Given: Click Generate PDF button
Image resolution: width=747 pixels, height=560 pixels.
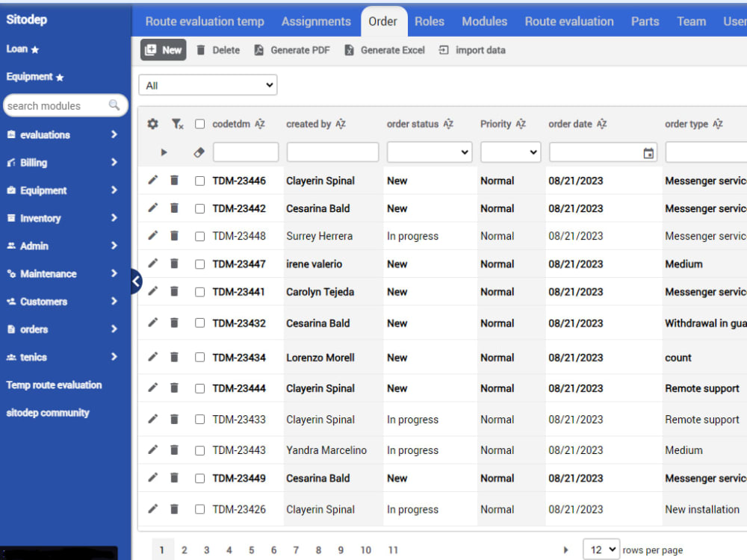Looking at the screenshot, I should pos(292,50).
